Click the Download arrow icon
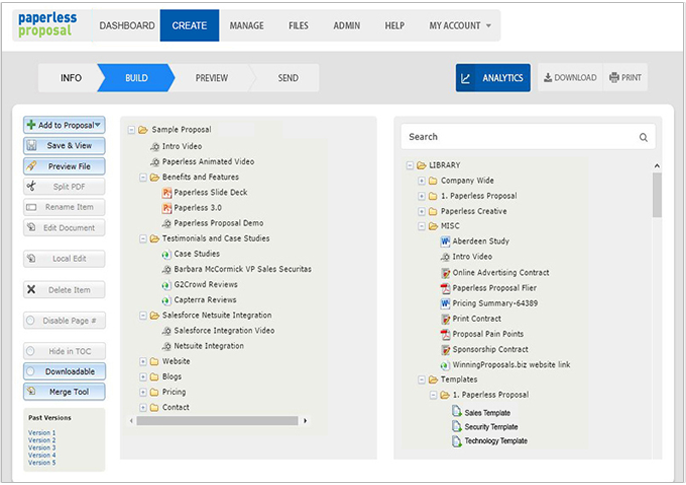This screenshot has width=686, height=485. tap(548, 77)
